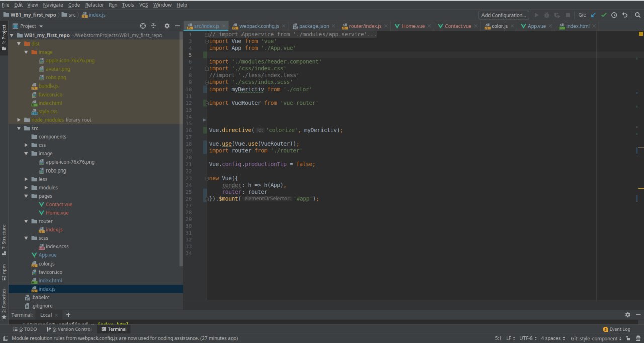
Task: Close the src/index.js editor tab
Action: [x=224, y=26]
